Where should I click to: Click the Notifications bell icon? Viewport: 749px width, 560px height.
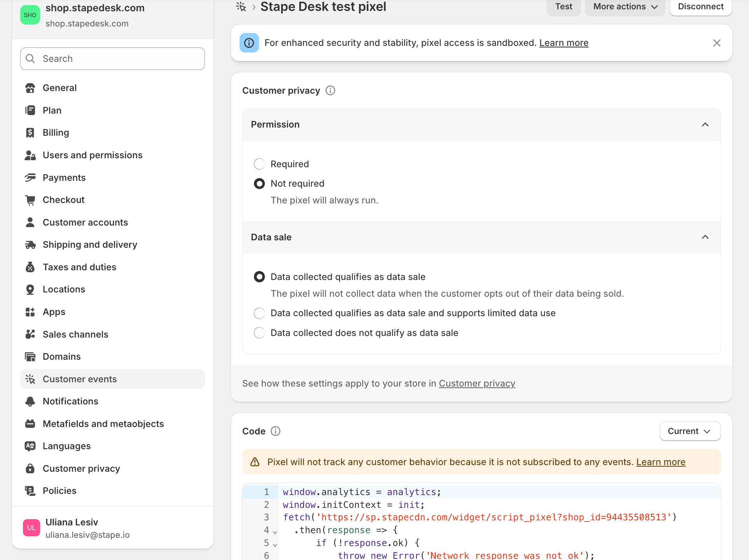click(30, 401)
